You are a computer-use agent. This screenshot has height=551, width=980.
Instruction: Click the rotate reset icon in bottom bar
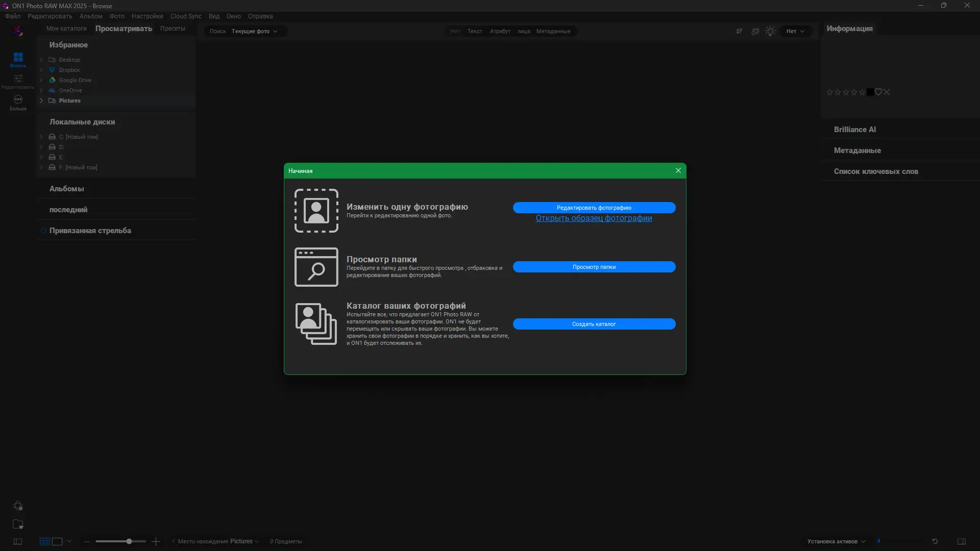click(935, 541)
